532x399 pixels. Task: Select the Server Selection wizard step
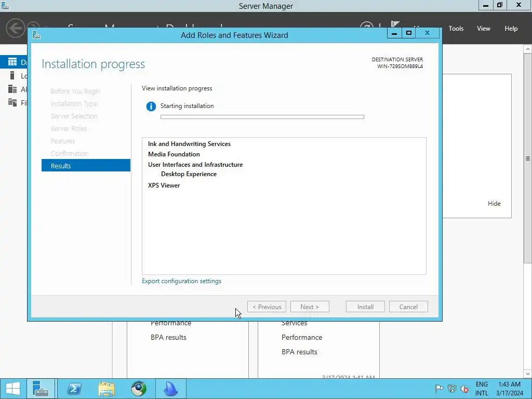74,116
